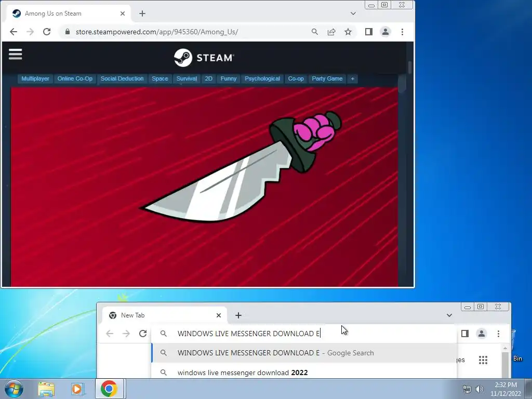This screenshot has height=399, width=532.
Task: Open the Windows Start menu
Action: pyautogui.click(x=14, y=389)
